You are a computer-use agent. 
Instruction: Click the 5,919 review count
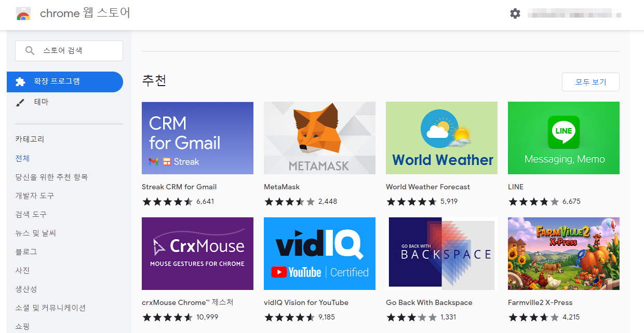pyautogui.click(x=449, y=201)
